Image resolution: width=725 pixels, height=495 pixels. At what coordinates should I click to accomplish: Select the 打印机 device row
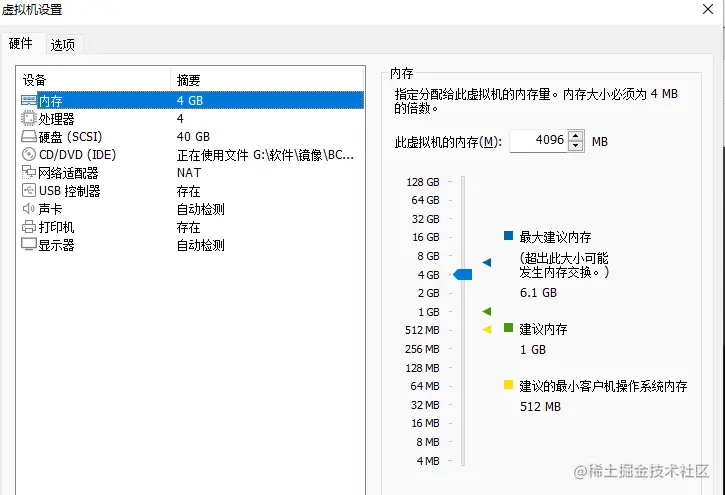[190, 227]
